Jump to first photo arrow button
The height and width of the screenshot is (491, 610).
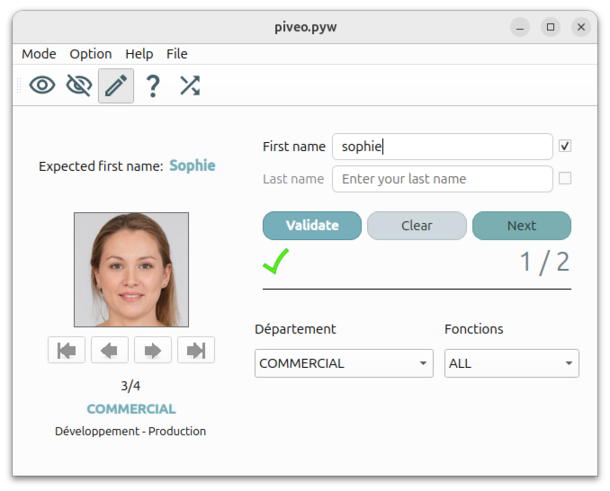point(67,350)
